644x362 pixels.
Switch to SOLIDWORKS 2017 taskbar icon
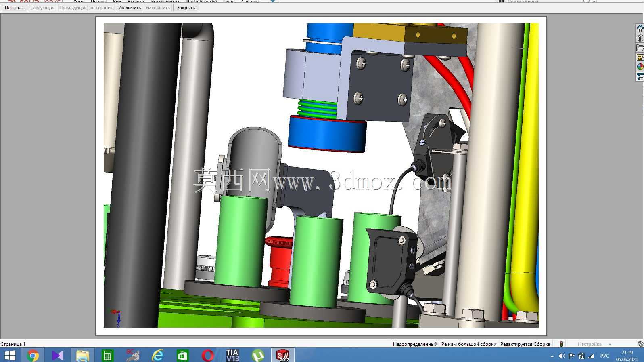coord(283,355)
